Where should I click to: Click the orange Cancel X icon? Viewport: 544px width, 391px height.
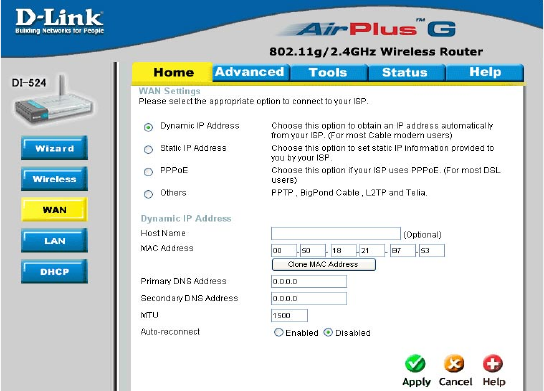[454, 364]
